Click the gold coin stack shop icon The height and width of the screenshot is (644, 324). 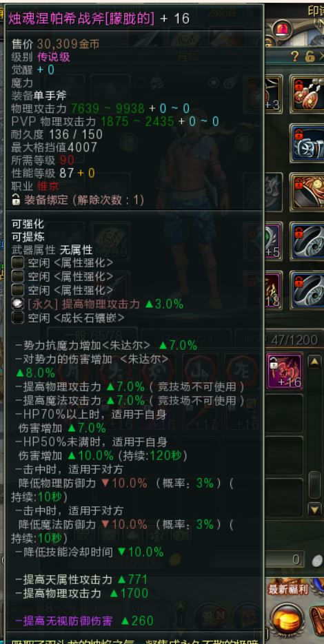pos(288,621)
